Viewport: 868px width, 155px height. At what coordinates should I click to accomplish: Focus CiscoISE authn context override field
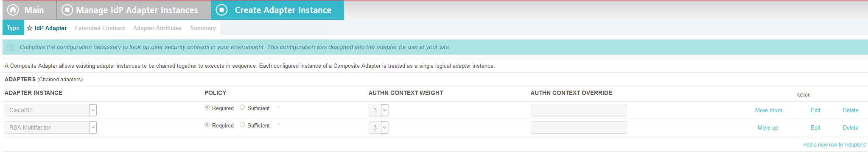579,110
